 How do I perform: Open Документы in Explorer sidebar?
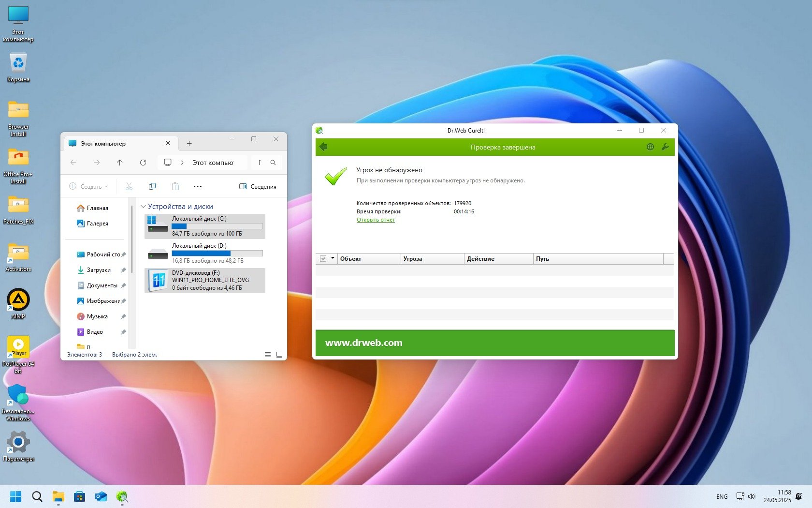pos(101,285)
